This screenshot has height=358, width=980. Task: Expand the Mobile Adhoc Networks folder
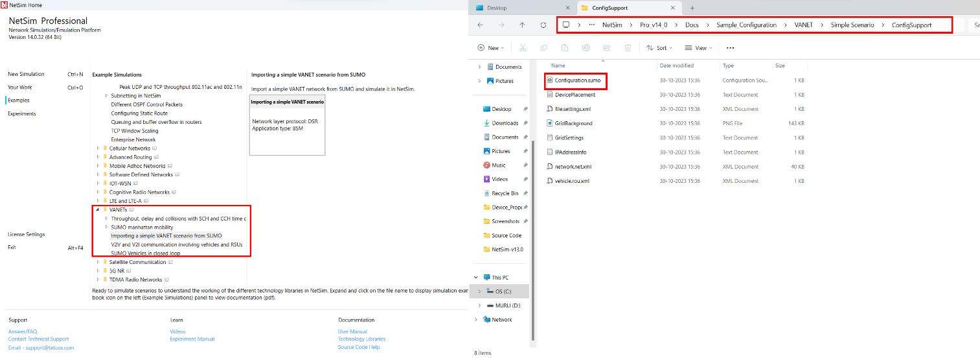pyautogui.click(x=98, y=166)
